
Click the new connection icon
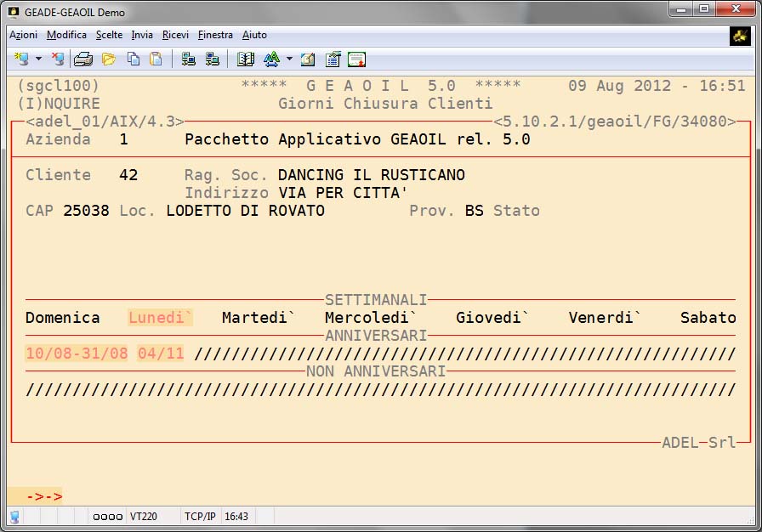coord(21,59)
